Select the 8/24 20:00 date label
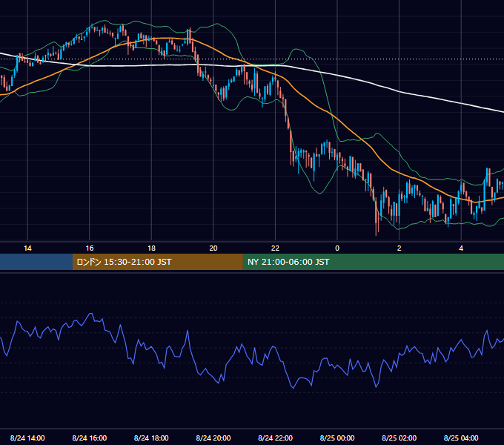The width and height of the screenshot is (504, 445). [x=213, y=438]
